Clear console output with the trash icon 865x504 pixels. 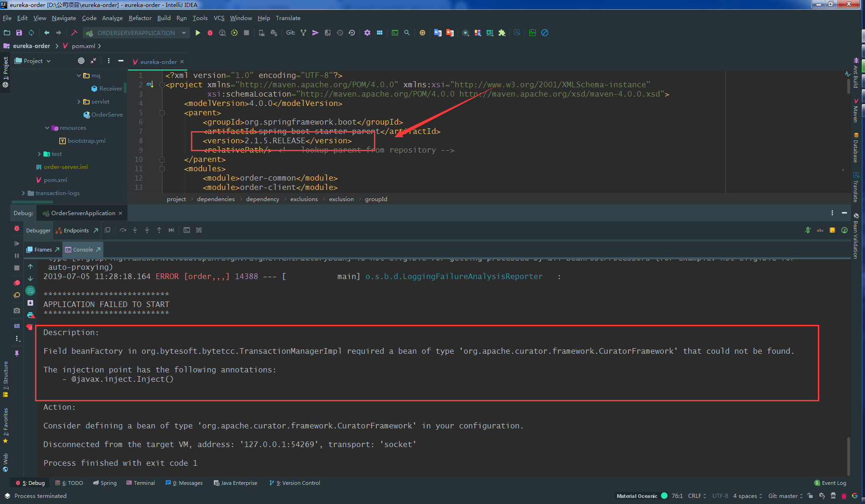click(x=30, y=327)
